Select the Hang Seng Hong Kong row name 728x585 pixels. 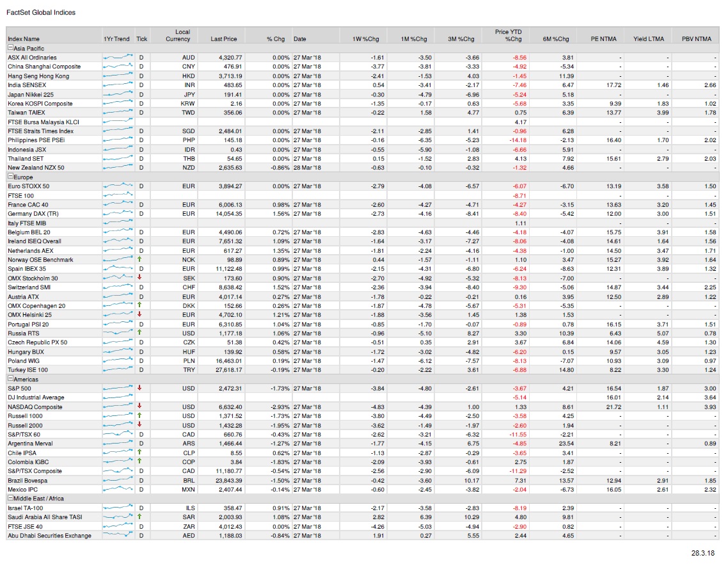[x=38, y=76]
